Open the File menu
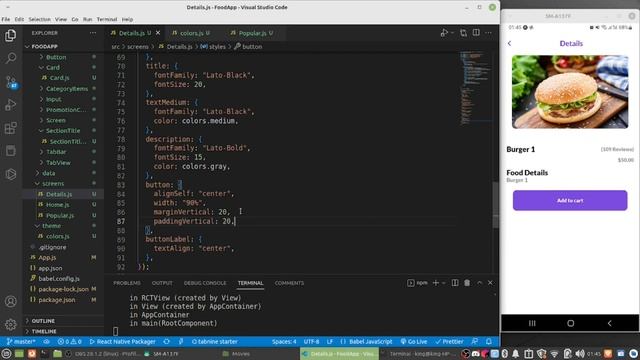640x360 pixels. pos(6,19)
